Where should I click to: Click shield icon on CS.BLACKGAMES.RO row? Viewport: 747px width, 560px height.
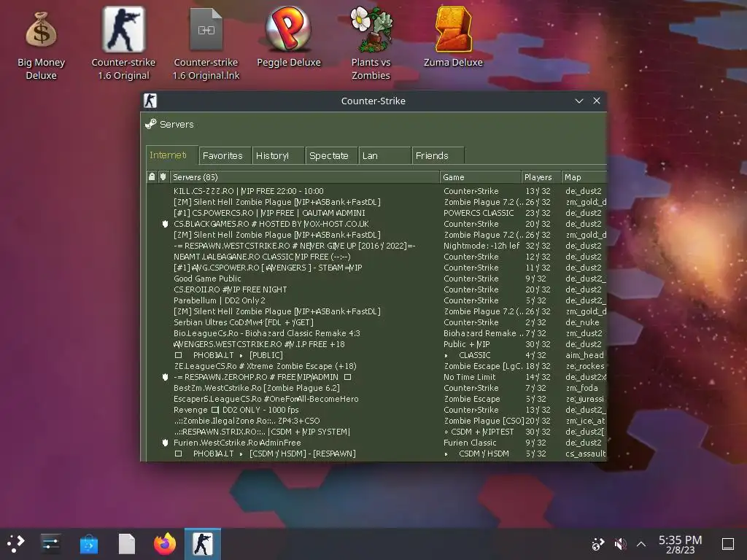click(165, 224)
